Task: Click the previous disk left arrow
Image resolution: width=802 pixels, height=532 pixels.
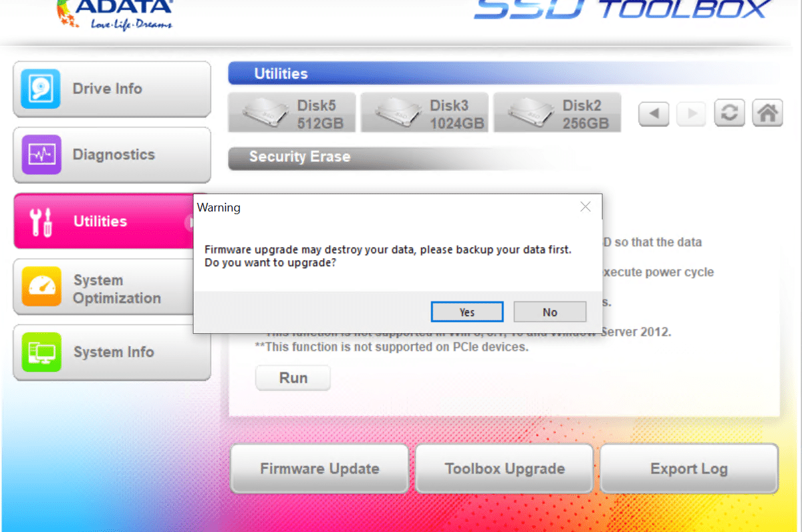Action: pyautogui.click(x=654, y=114)
